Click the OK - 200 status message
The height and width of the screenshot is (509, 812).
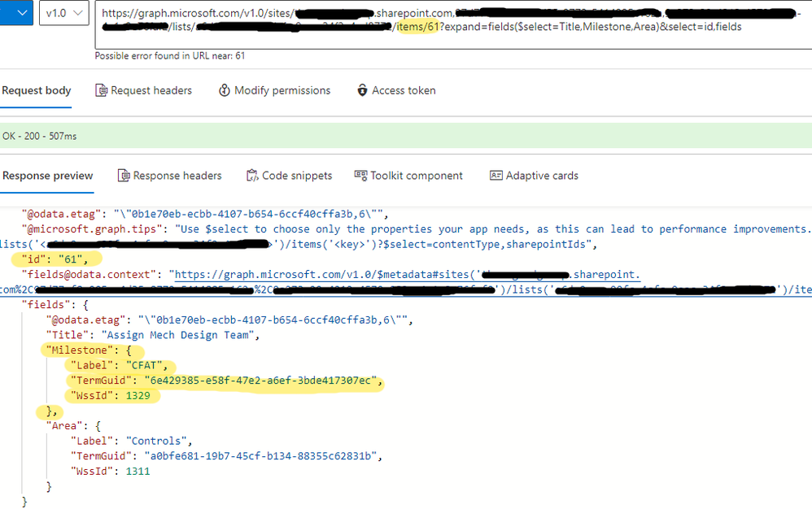click(39, 136)
